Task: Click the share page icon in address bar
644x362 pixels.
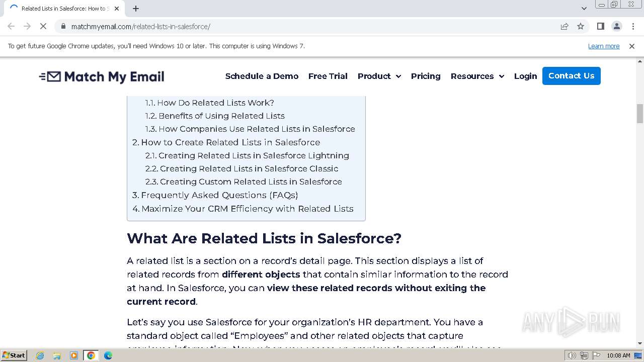Action: (565, 26)
